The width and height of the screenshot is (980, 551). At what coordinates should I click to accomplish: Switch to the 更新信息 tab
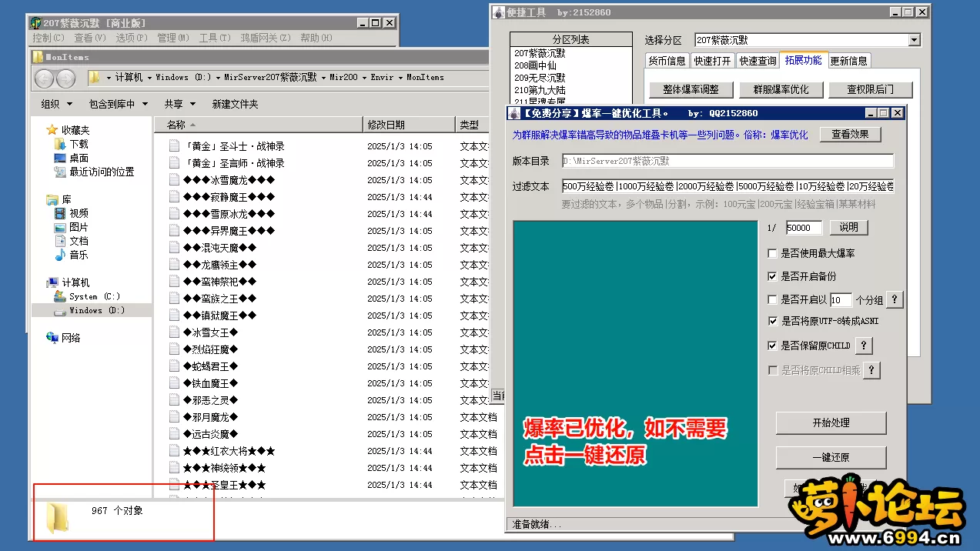coord(849,61)
